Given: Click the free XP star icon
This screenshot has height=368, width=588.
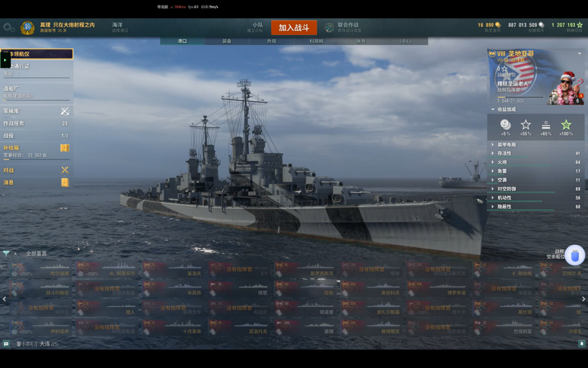Looking at the screenshot, I should pyautogui.click(x=580, y=25).
